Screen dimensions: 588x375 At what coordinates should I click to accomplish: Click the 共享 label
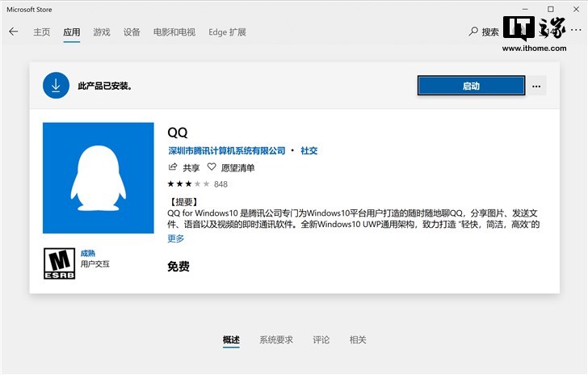pyautogui.click(x=191, y=168)
